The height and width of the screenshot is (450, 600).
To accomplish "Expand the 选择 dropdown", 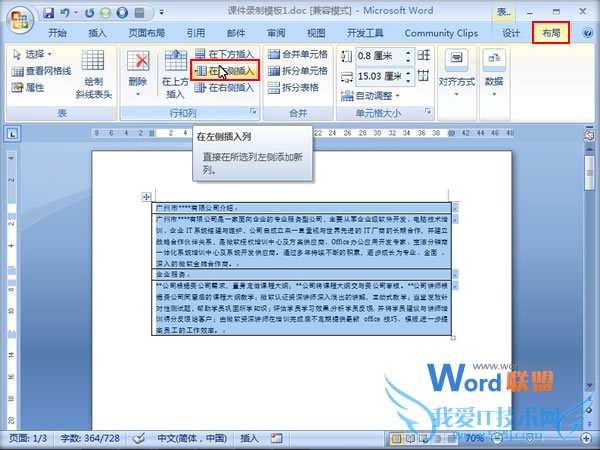I will (x=33, y=54).
